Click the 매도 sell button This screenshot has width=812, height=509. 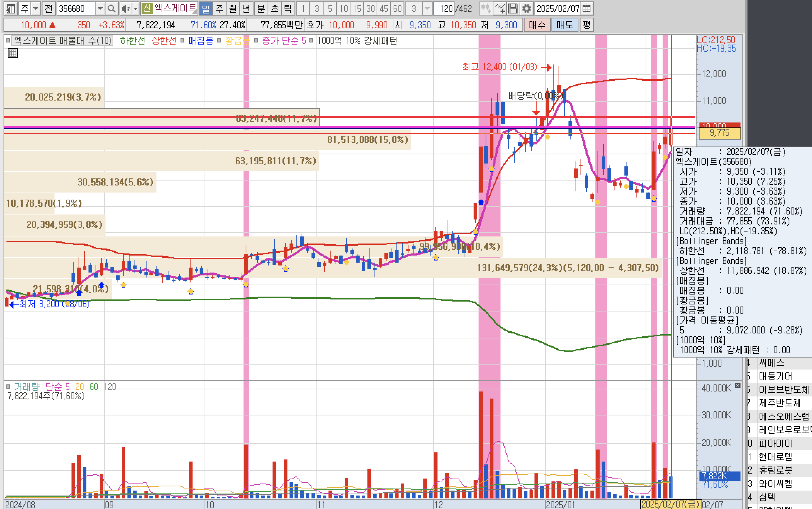tap(564, 25)
